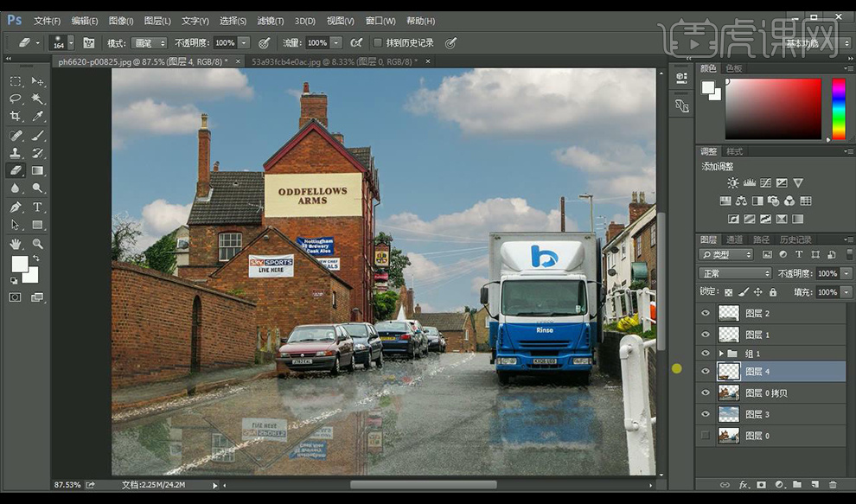Open the layer fill 填充 dropdown arrow
856x504 pixels.
pyautogui.click(x=846, y=292)
